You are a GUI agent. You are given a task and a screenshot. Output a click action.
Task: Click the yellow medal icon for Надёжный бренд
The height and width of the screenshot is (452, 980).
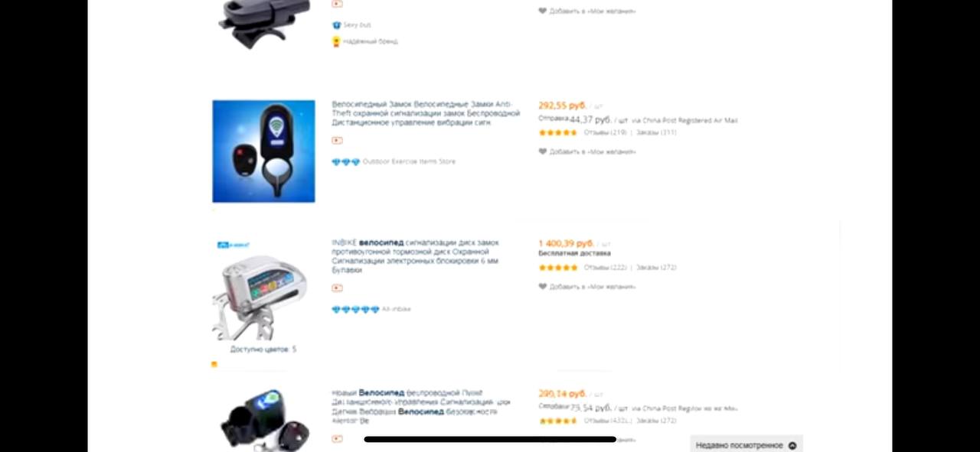pyautogui.click(x=336, y=41)
